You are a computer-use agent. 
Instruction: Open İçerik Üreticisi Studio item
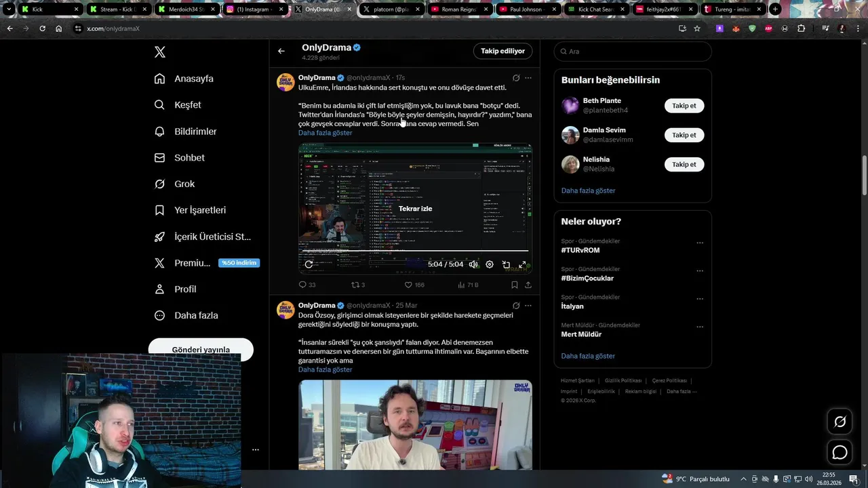202,237
